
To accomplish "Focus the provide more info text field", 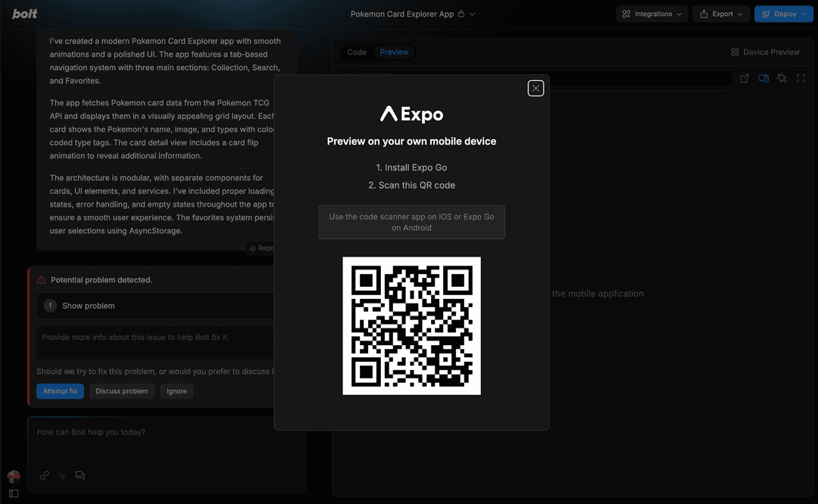I will (x=155, y=343).
